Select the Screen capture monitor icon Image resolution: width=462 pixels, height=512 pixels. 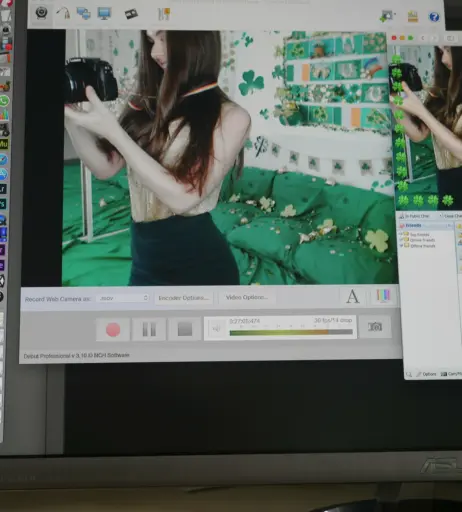[104, 14]
